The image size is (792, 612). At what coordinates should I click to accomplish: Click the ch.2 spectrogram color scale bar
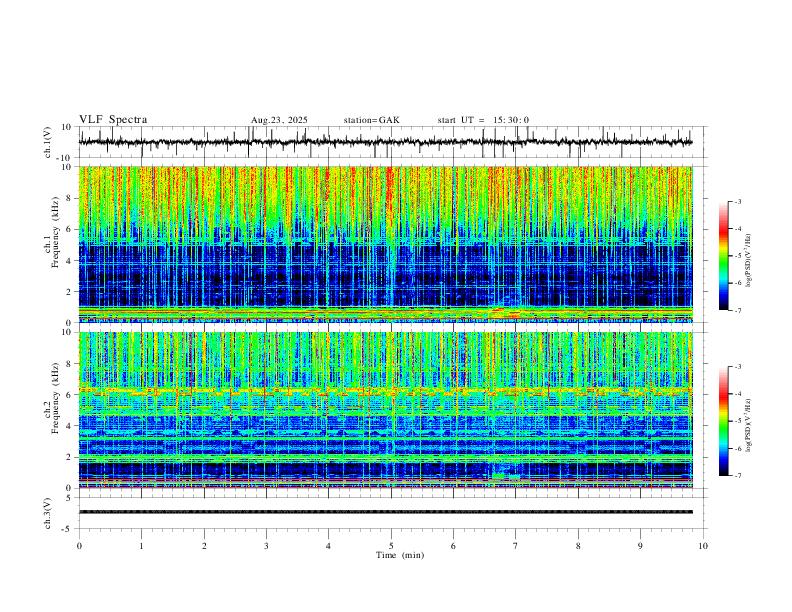(723, 421)
